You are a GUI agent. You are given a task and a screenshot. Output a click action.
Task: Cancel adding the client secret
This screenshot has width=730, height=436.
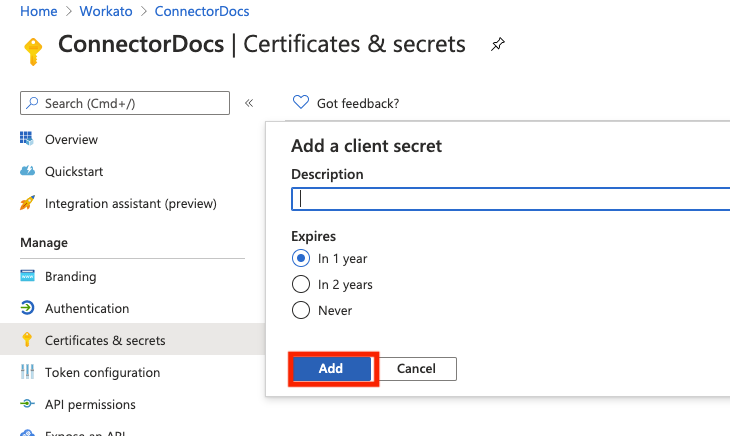tap(416, 369)
